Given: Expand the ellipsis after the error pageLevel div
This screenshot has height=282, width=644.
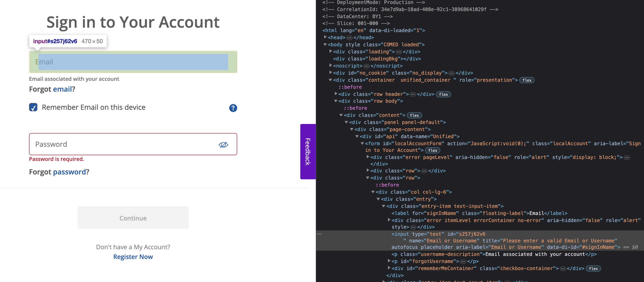Looking at the screenshot, I should coord(627,157).
